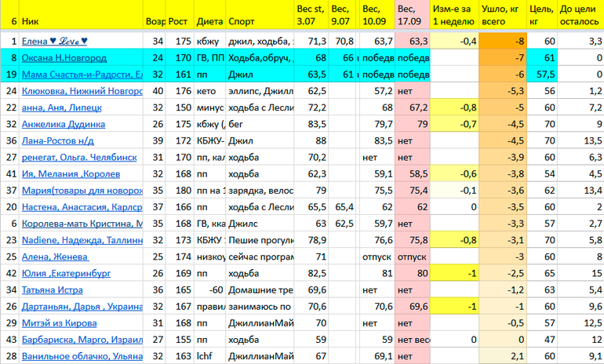Image resolution: width=604 pixels, height=364 pixels.
Task: Open the Елена ♥ Love ♥ profile link
Action: pos(55,42)
